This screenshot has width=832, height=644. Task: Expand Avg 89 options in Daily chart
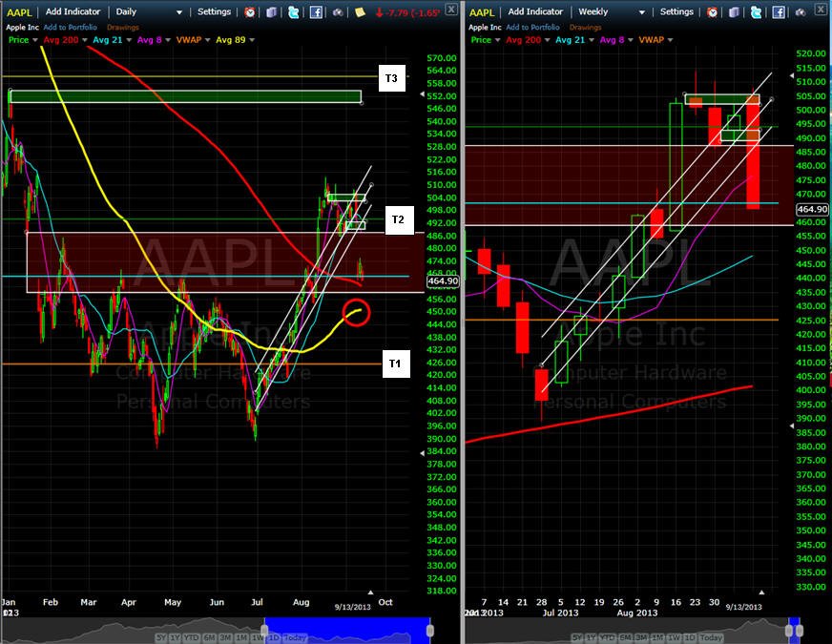pos(252,40)
